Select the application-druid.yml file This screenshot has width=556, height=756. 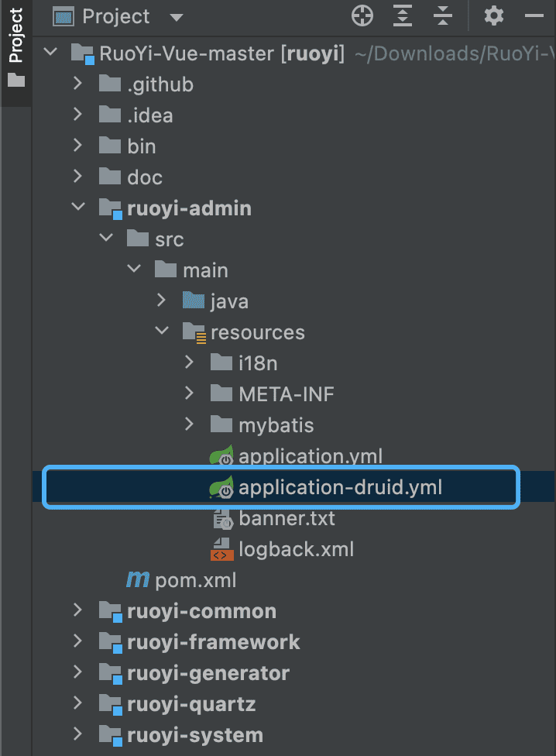340,487
